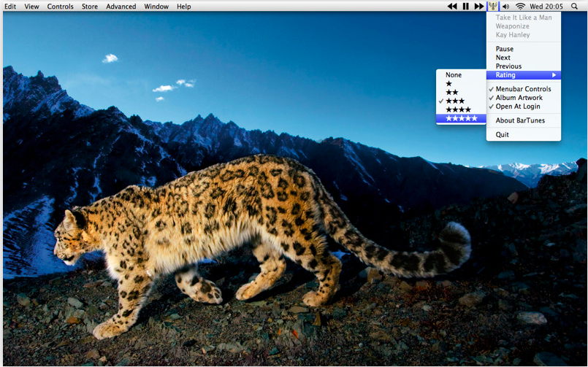588x367 pixels.
Task: Choose Next in the BarTunes menu
Action: coord(524,58)
